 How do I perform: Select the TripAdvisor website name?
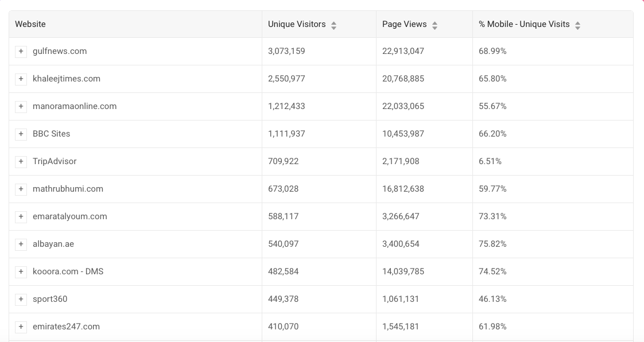click(x=55, y=161)
